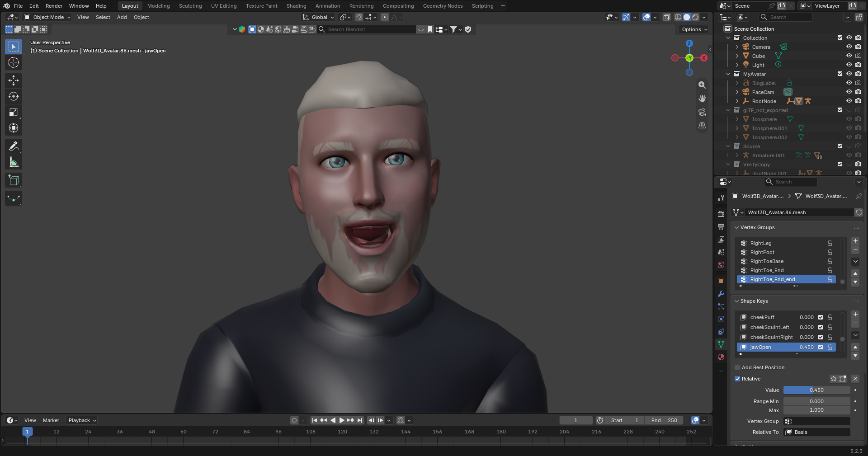868x456 pixels.
Task: Switch perspective/orthographic grid icon
Action: coord(702,126)
